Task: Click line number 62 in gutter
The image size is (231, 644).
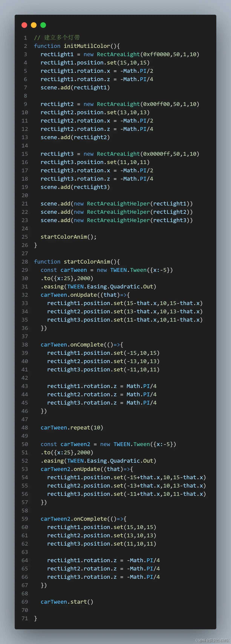Action: point(25,544)
